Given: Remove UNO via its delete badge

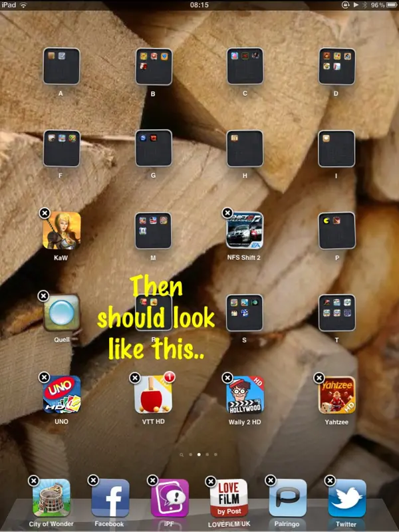Looking at the screenshot, I should [x=44, y=377].
